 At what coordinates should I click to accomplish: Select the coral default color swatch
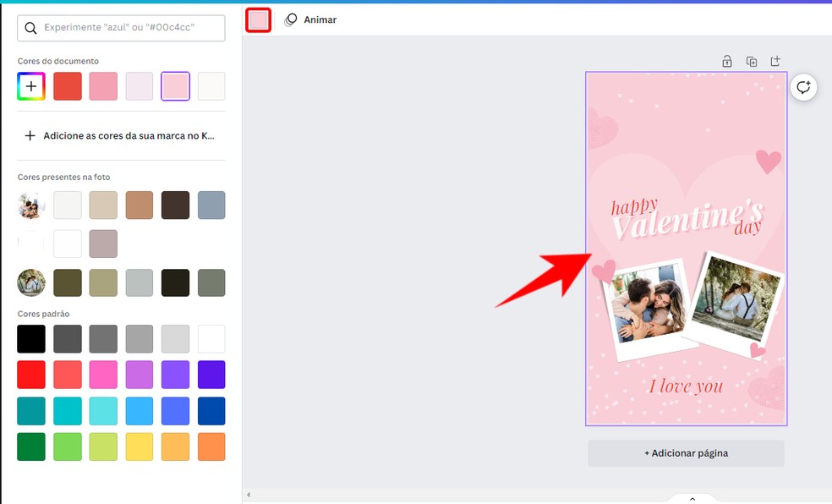(x=68, y=375)
